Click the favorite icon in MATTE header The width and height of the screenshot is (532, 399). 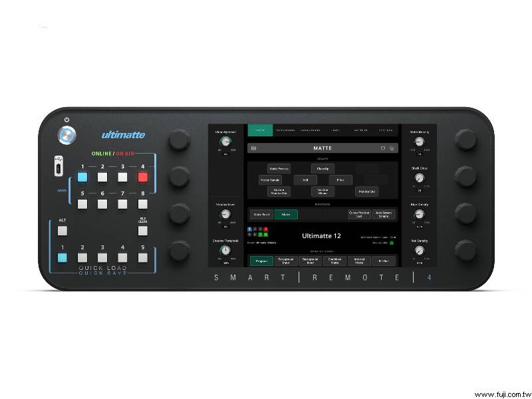[x=383, y=148]
